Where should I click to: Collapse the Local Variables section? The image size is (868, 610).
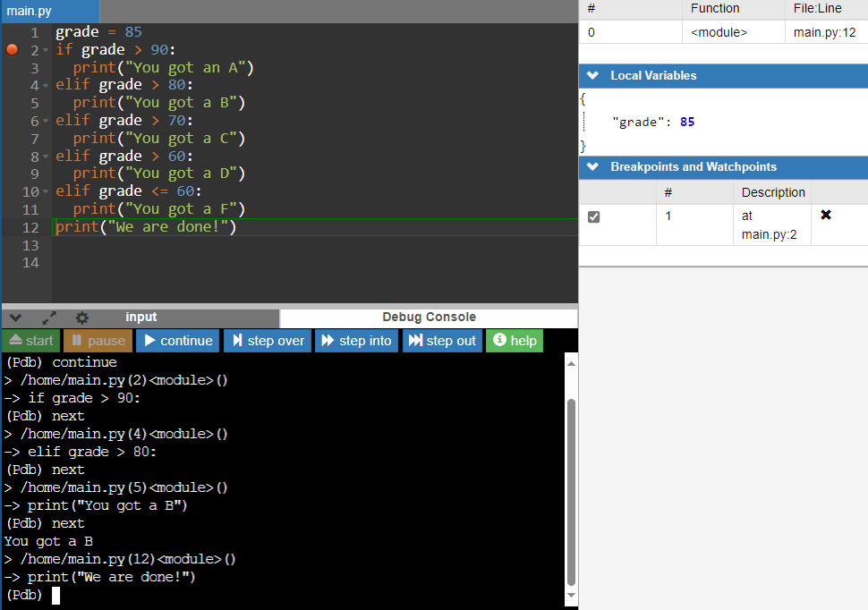[592, 76]
